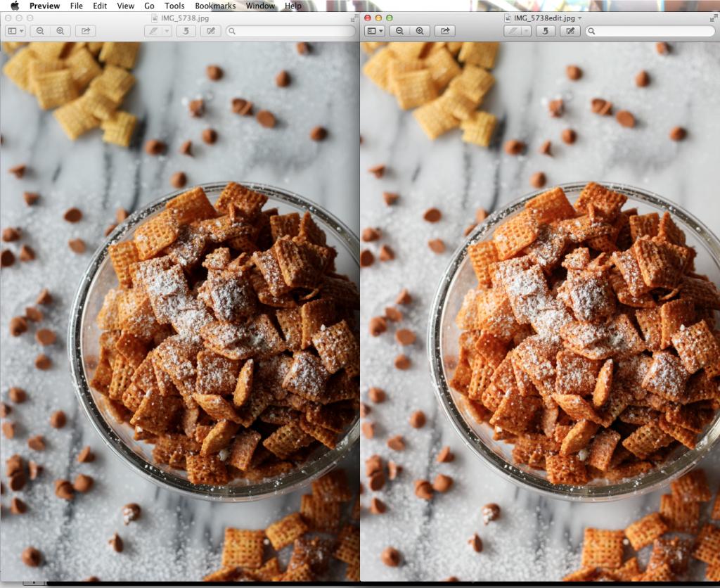Open the Help menu
Image resolution: width=720 pixels, height=588 pixels.
[x=293, y=6]
